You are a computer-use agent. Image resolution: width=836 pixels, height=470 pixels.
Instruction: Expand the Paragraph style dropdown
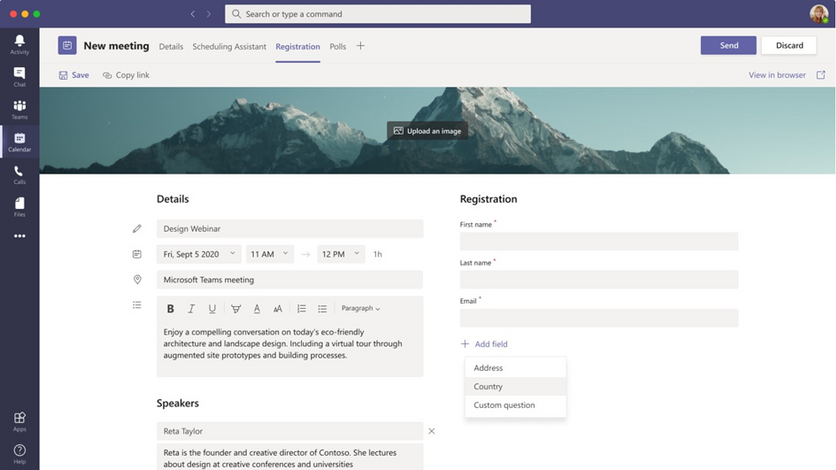tap(360, 309)
